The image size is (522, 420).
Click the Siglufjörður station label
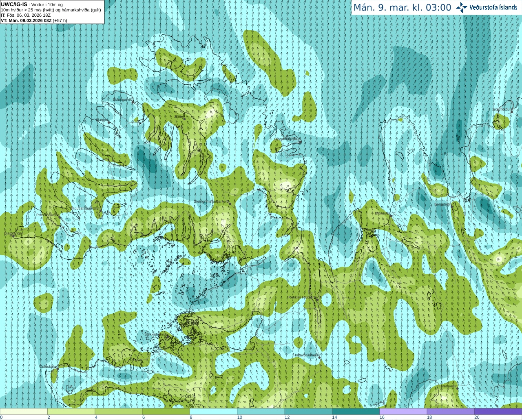click(x=502, y=109)
